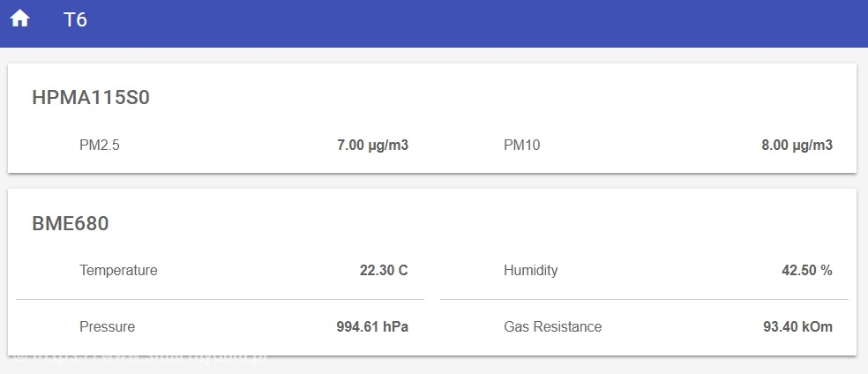Click the T6 page title
The height and width of the screenshot is (374, 868).
point(75,20)
